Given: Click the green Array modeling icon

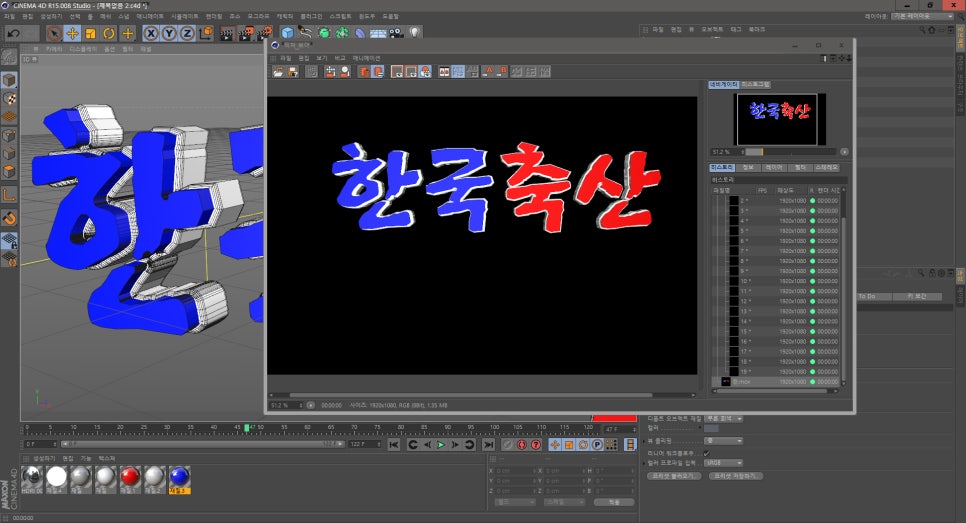Looking at the screenshot, I should (342, 33).
